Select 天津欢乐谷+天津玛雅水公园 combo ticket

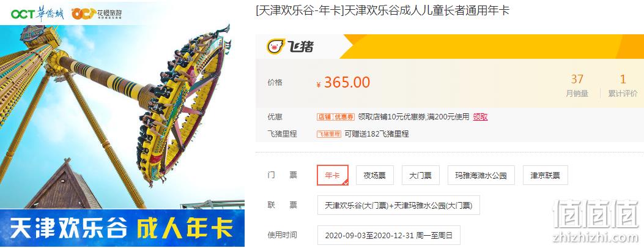(x=398, y=205)
